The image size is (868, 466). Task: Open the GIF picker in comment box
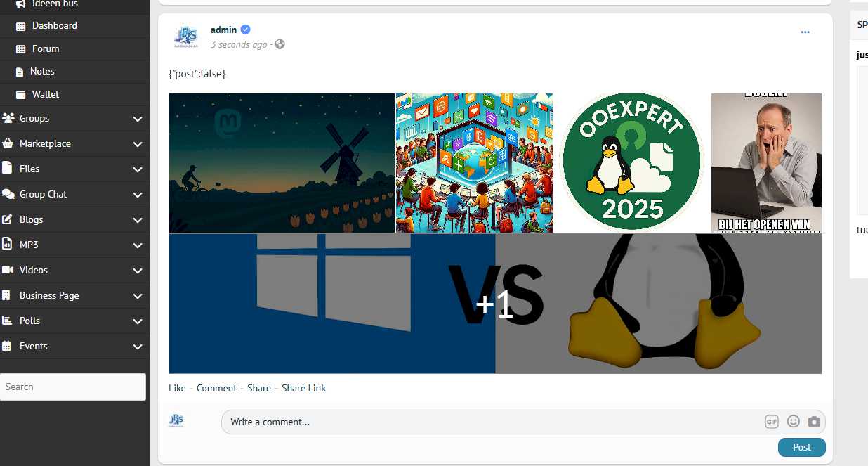coord(772,422)
